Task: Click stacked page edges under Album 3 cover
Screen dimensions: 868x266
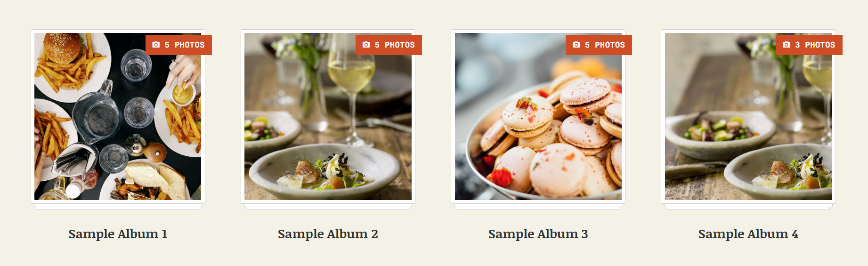Action: (538, 207)
